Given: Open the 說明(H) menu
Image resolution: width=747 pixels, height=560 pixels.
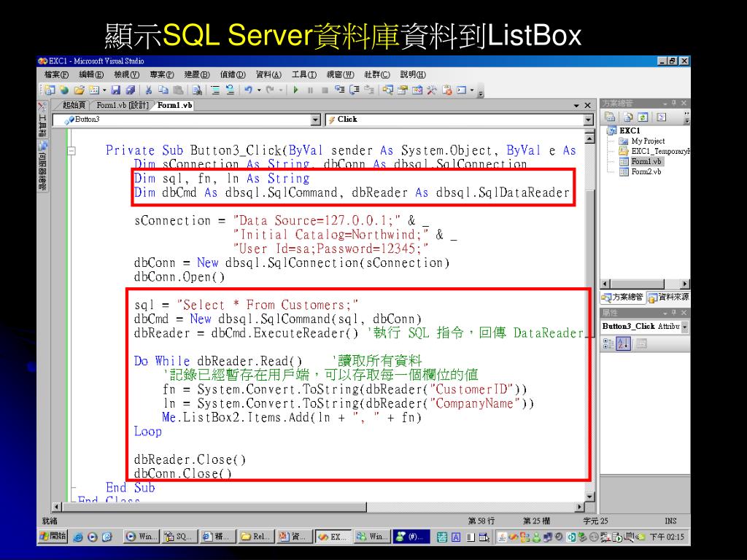Looking at the screenshot, I should tap(413, 74).
